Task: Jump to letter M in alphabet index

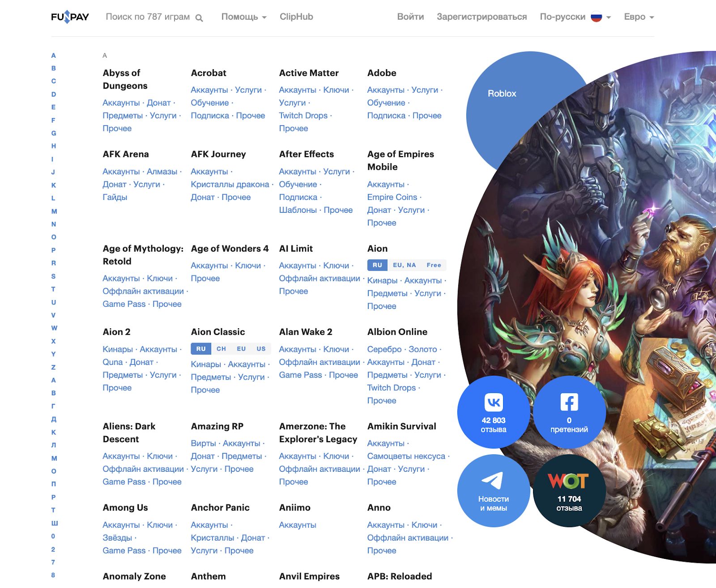Action: click(x=54, y=211)
